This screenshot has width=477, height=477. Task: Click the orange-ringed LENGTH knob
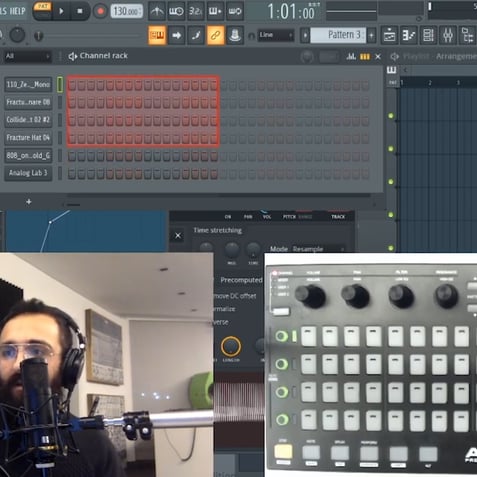pos(231,346)
